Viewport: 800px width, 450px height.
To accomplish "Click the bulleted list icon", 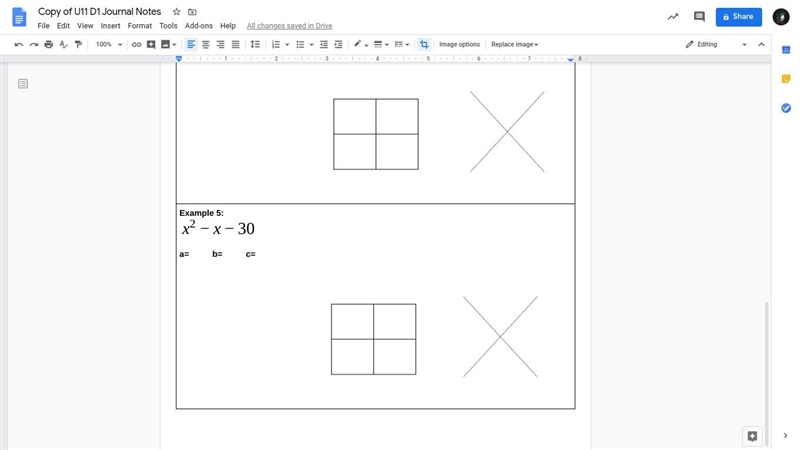I will coord(300,44).
